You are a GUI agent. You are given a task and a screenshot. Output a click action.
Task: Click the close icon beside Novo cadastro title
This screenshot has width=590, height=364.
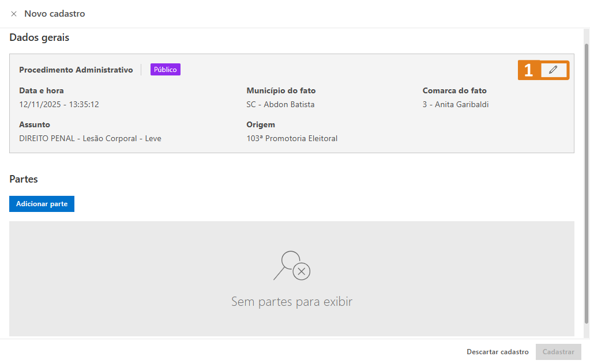coord(14,13)
